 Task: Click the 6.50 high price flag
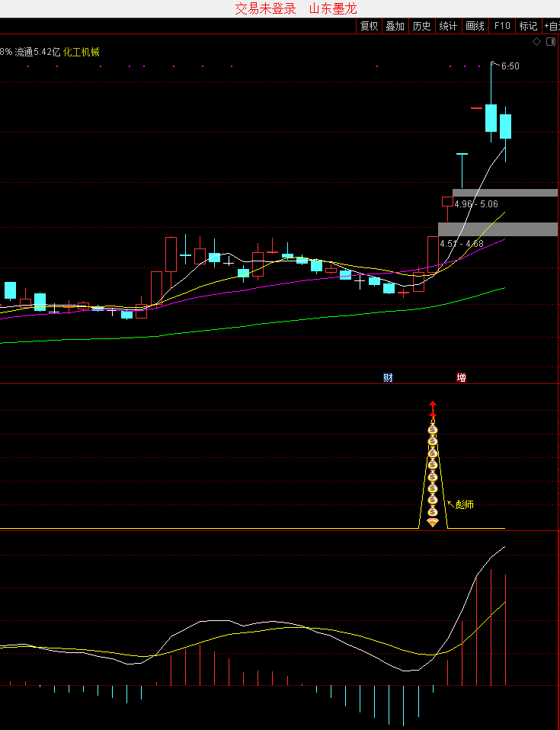click(x=510, y=66)
